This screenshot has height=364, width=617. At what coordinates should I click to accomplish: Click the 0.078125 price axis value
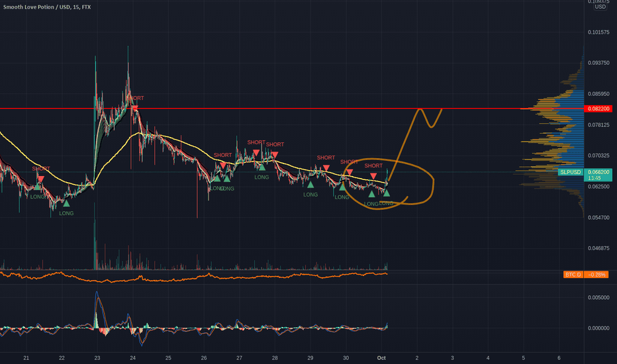598,125
